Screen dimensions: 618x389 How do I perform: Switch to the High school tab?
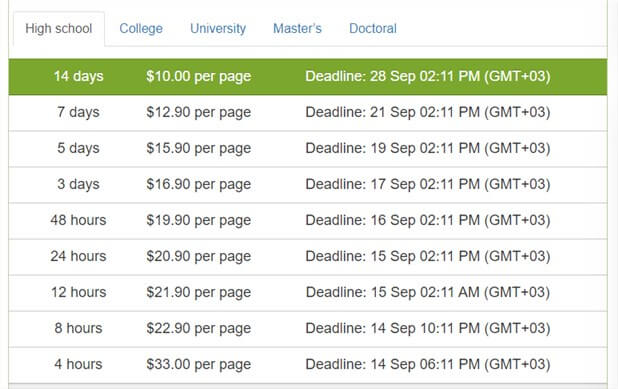pyautogui.click(x=59, y=29)
